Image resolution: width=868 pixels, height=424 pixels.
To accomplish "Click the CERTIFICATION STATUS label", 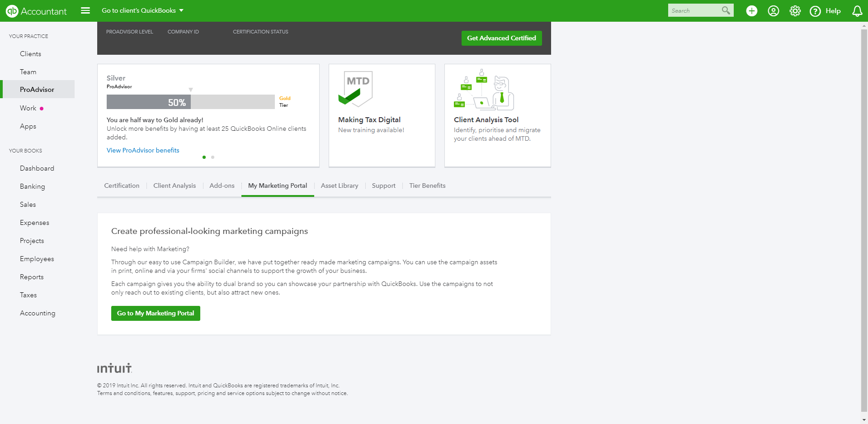I will pyautogui.click(x=260, y=32).
